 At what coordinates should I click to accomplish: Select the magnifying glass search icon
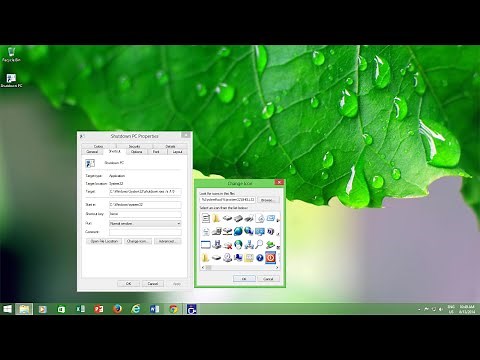(259, 244)
